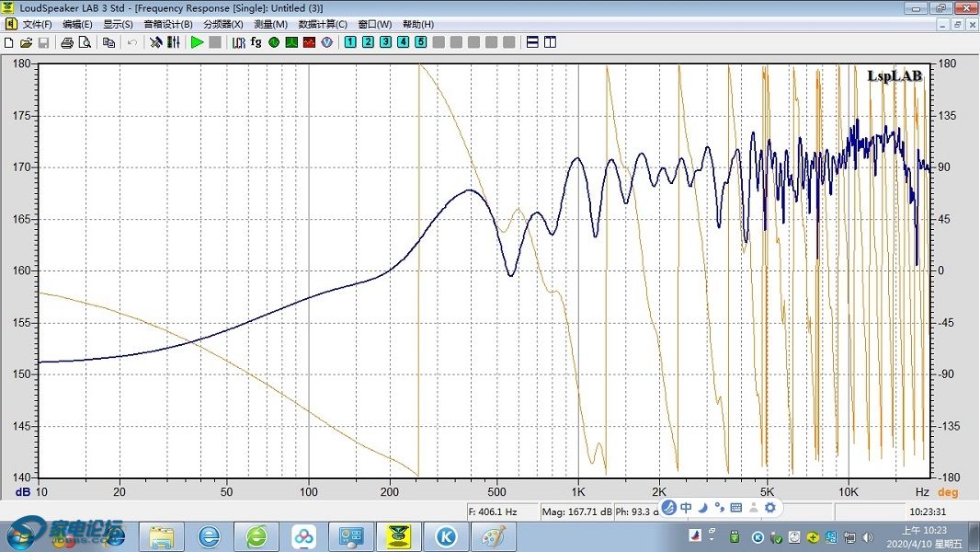Screen dimensions: 980x552
Task: Open file using the folder icon
Action: pos(26,42)
